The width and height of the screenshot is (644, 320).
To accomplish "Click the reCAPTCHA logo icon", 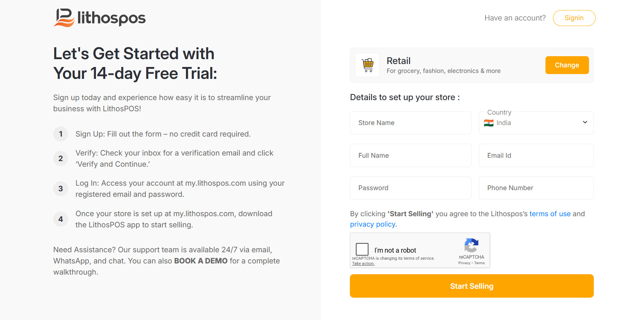I will click(471, 245).
